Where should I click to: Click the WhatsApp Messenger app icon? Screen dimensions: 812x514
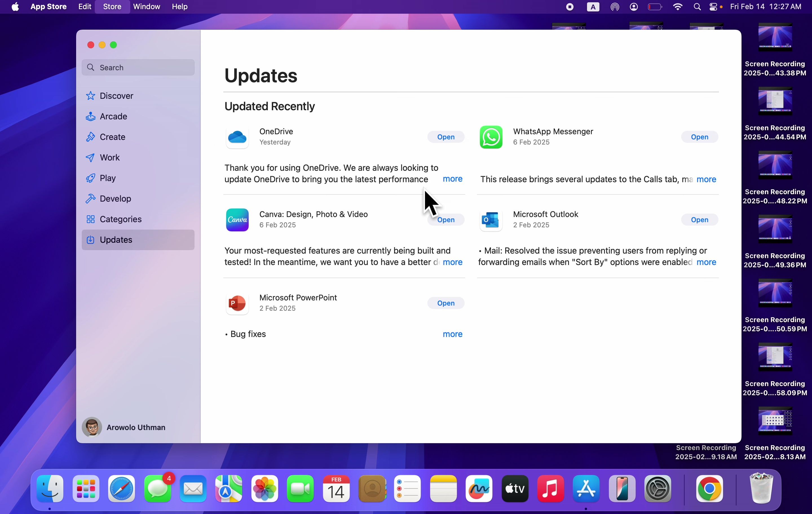point(491,137)
